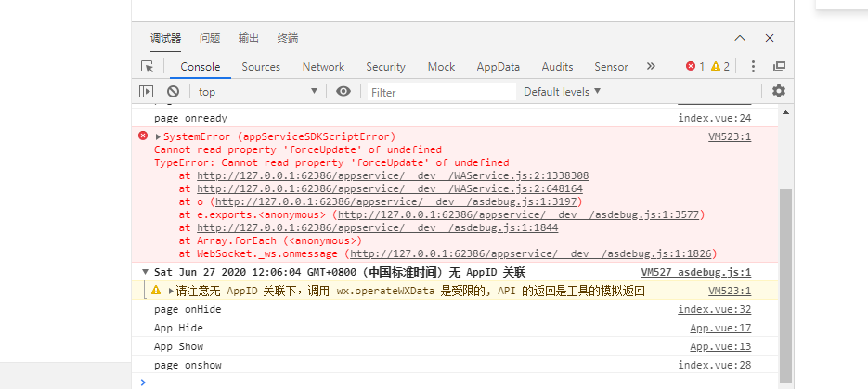Open asdebug.js:1:3197 stack link
The image size is (868, 389).
point(395,202)
